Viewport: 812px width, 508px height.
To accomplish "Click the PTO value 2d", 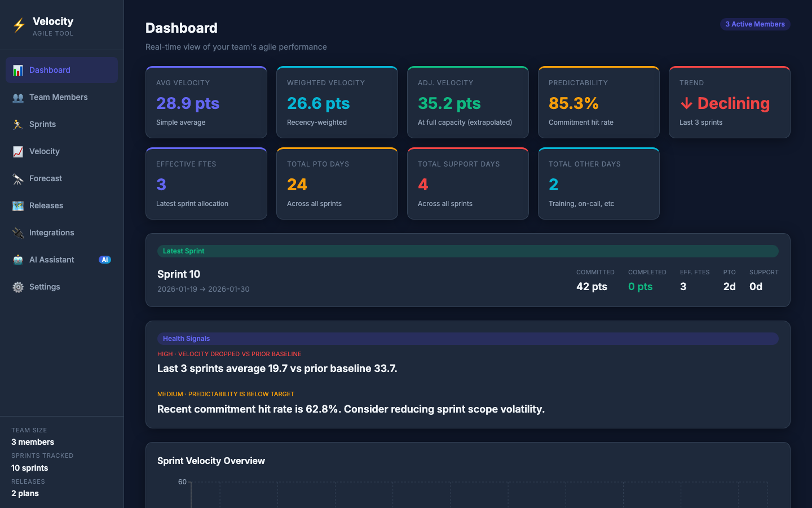I will pyautogui.click(x=730, y=287).
